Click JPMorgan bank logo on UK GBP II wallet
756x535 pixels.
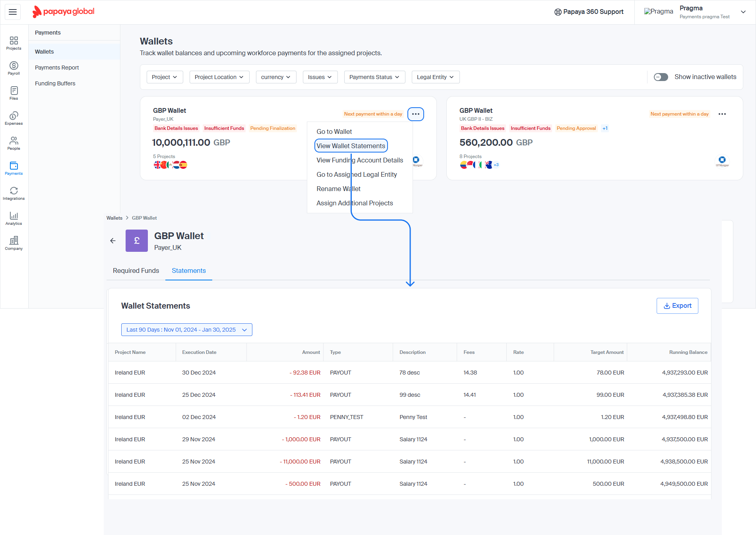722,161
